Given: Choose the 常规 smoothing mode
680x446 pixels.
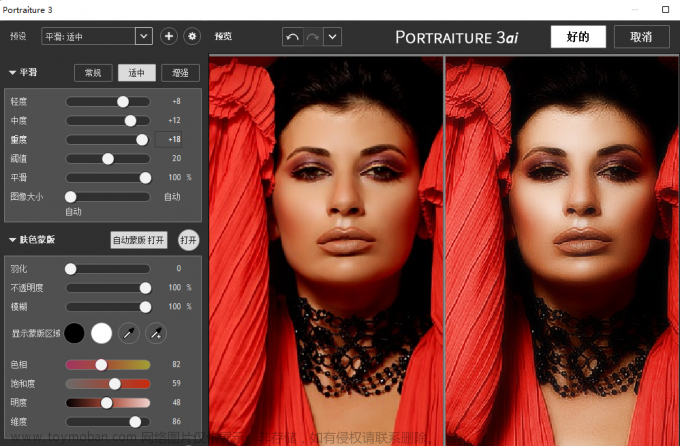Looking at the screenshot, I should click(93, 73).
